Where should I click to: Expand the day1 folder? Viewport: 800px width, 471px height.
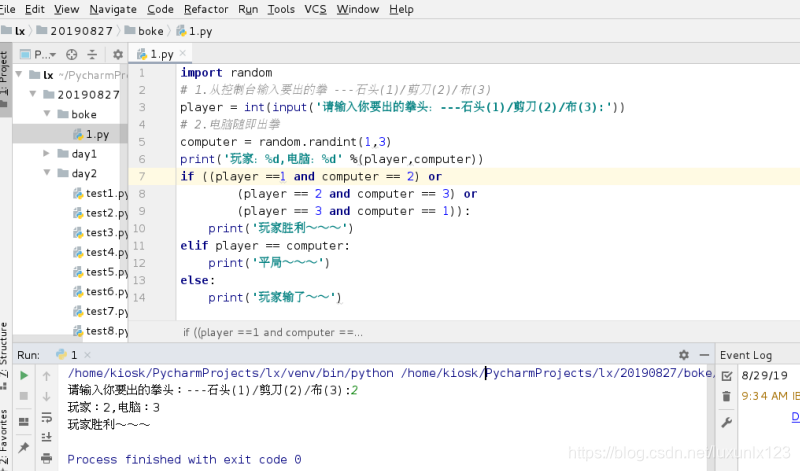click(47, 153)
